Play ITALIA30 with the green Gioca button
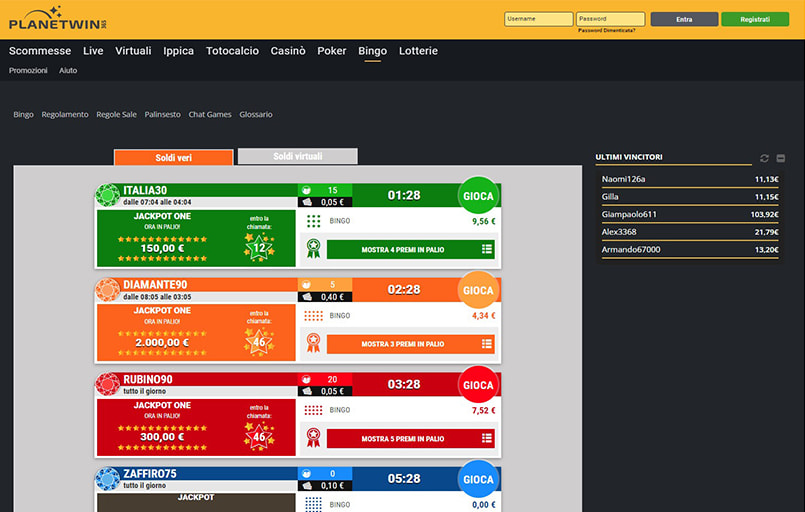This screenshot has width=805, height=512. pyautogui.click(x=478, y=196)
